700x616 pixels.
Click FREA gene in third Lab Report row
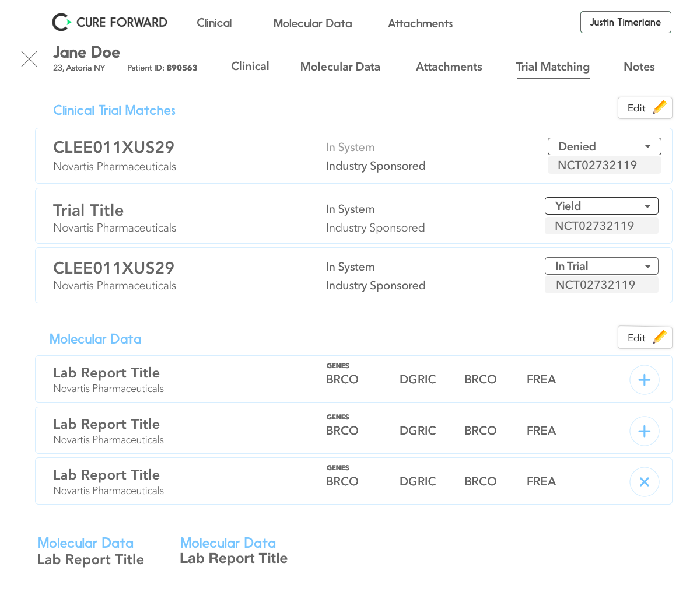(541, 481)
